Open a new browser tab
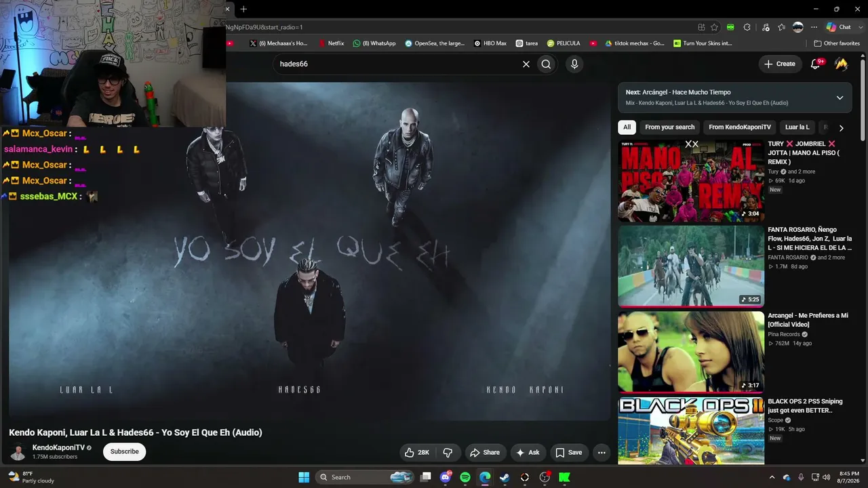Screen dimensions: 868x488 [x=243, y=9]
